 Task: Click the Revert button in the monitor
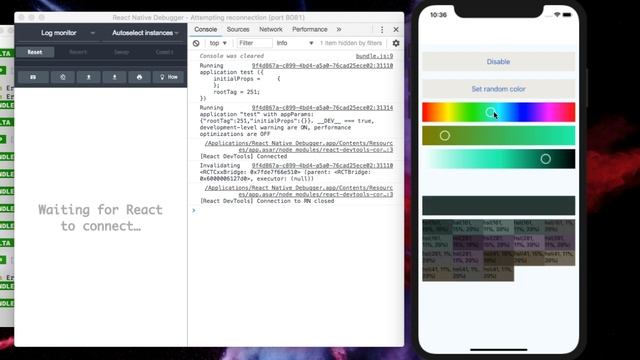[x=78, y=52]
